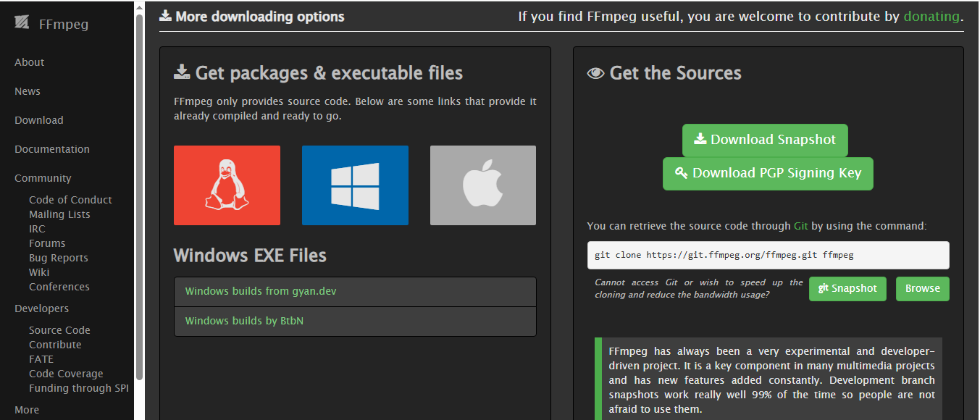
Task: Open the Download sidebar item
Action: [x=39, y=120]
